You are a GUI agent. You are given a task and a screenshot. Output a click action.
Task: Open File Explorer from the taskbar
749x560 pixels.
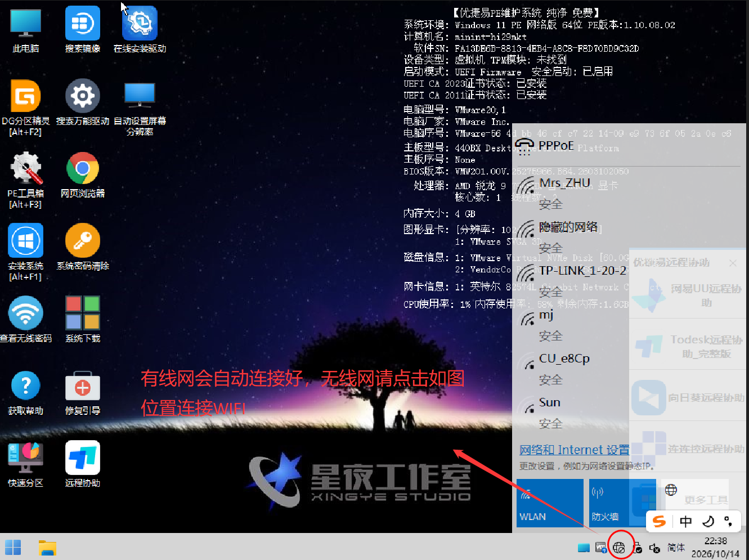click(x=48, y=548)
